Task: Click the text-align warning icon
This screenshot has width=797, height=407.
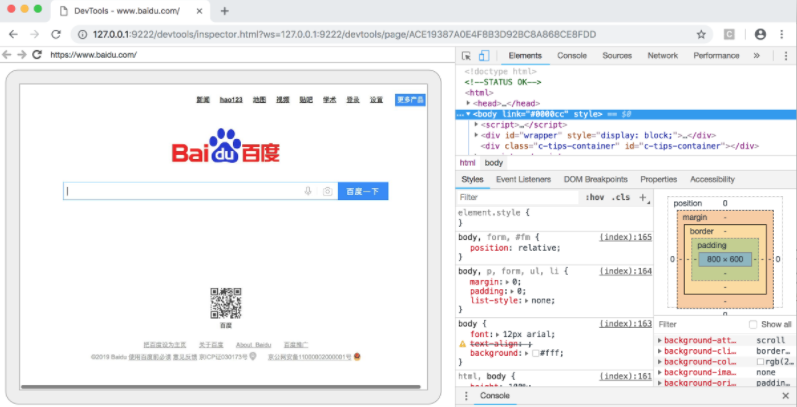Action: click(462, 344)
